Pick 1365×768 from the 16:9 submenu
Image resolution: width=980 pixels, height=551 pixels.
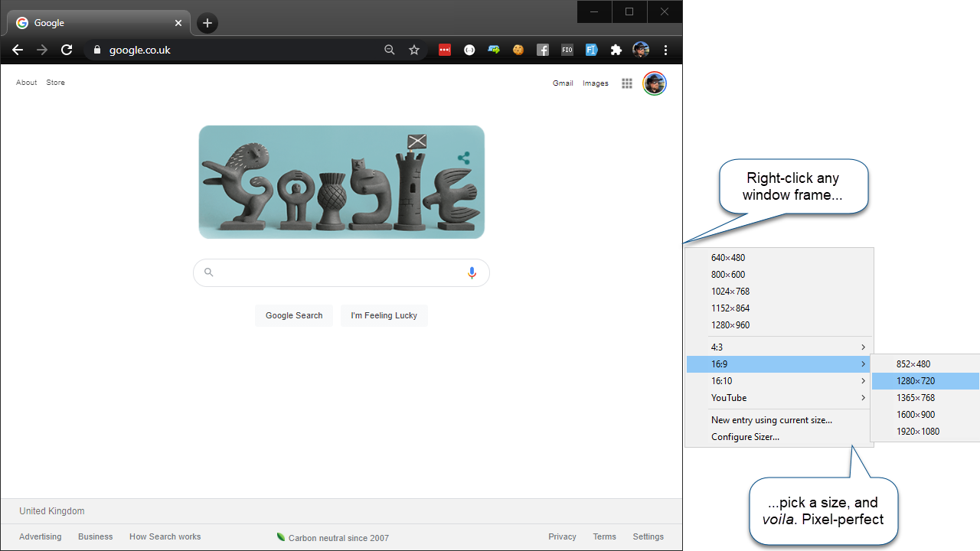coord(926,398)
